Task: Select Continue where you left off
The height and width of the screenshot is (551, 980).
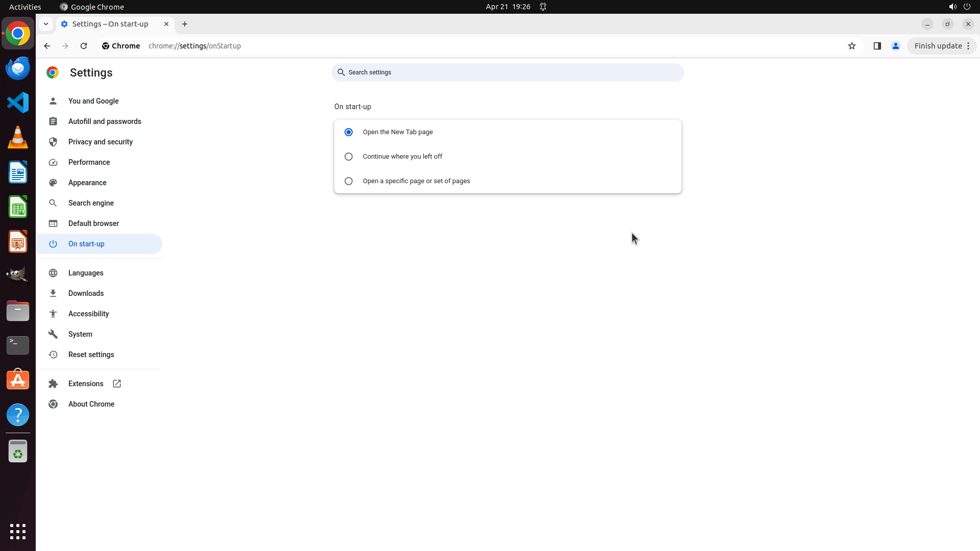Action: coord(349,157)
